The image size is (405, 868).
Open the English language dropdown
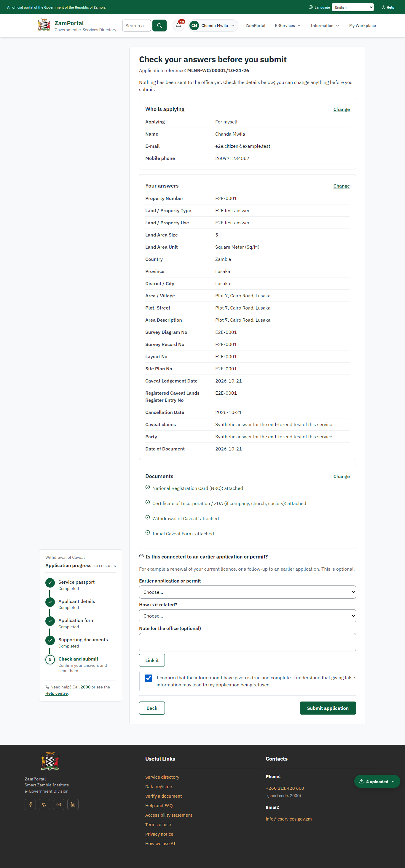[x=353, y=7]
